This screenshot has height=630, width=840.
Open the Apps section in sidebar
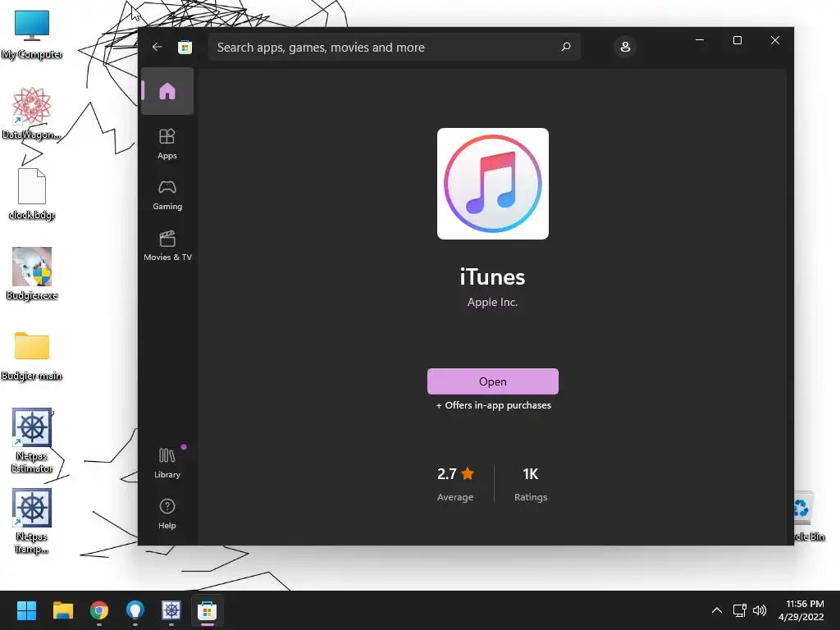(x=167, y=144)
